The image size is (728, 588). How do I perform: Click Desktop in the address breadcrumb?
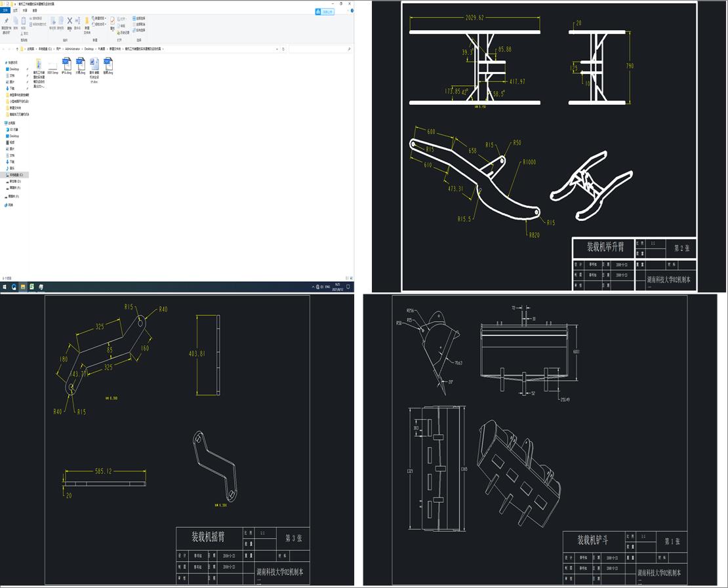pyautogui.click(x=89, y=49)
